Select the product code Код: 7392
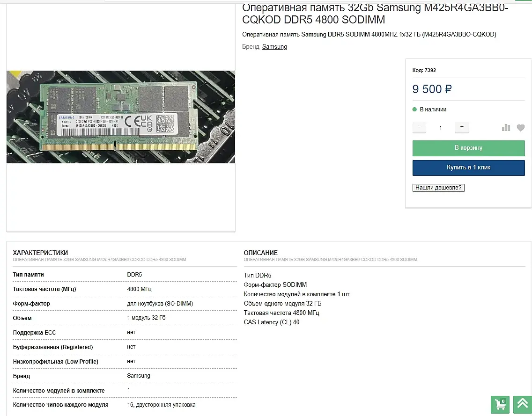The height and width of the screenshot is (416, 532). pyautogui.click(x=424, y=70)
